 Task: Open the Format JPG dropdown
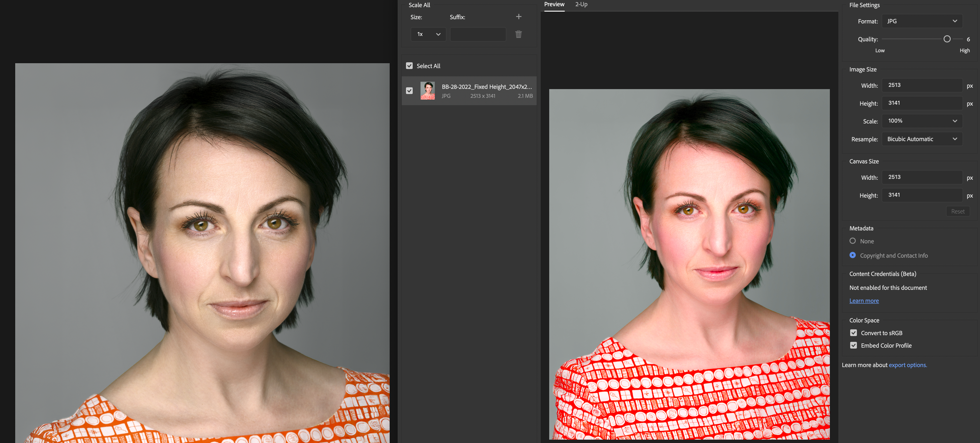pos(922,21)
